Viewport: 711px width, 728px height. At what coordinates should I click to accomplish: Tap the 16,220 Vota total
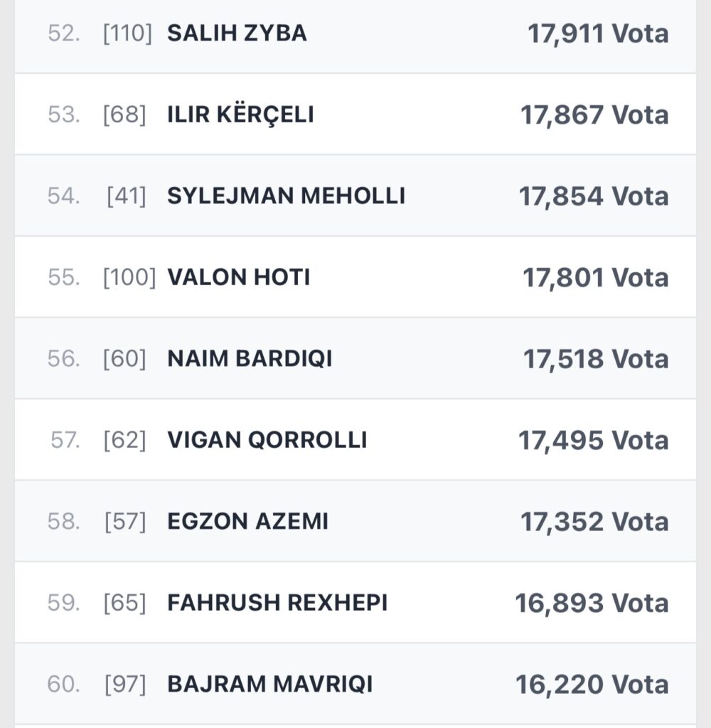tap(592, 685)
